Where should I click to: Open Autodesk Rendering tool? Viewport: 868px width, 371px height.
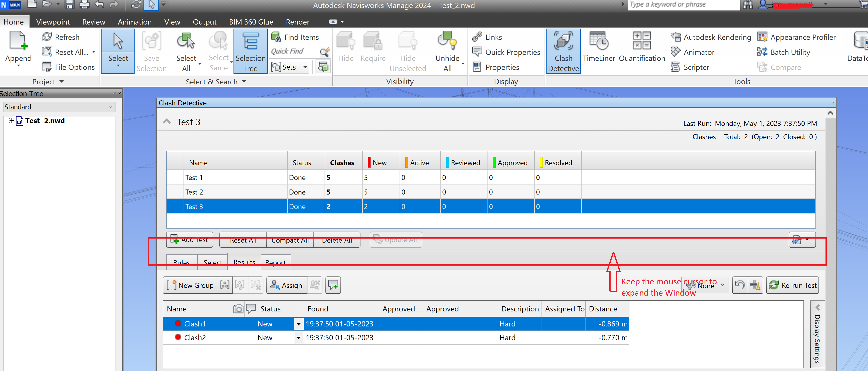click(711, 37)
